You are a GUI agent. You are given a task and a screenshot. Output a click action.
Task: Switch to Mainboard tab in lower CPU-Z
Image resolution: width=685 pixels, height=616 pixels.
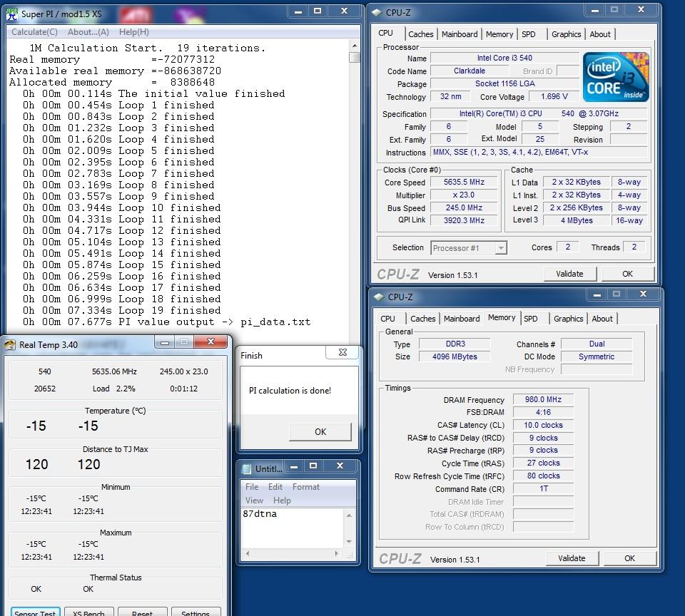coord(462,319)
